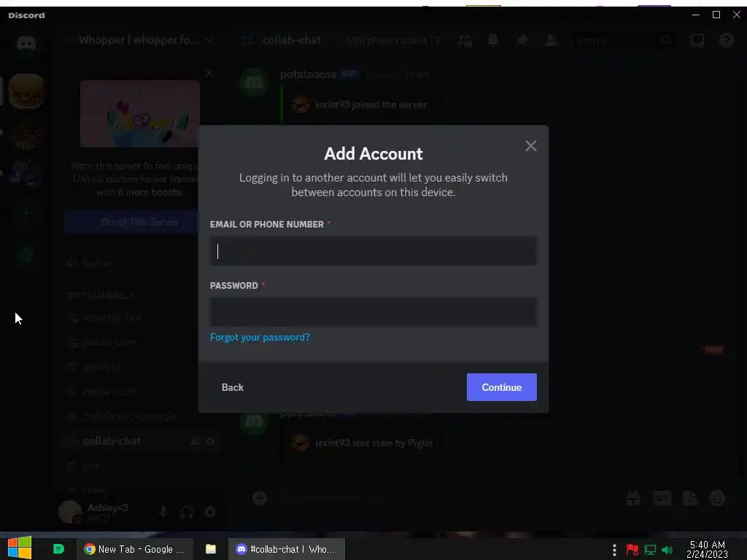Open network monitor tray icon
Image resolution: width=747 pixels, height=560 pixels.
click(x=650, y=550)
